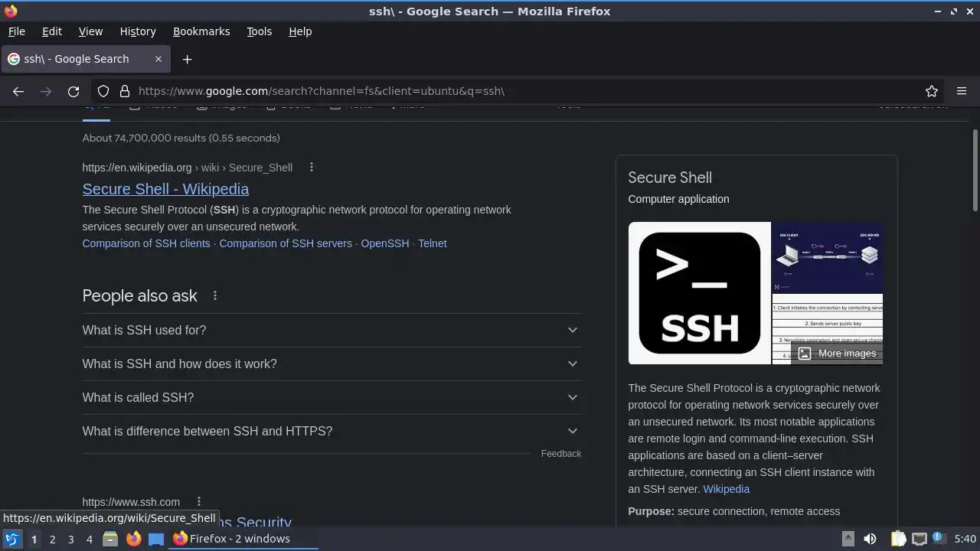The width and height of the screenshot is (980, 551).
Task: Switch to workspace 3
Action: click(x=70, y=540)
